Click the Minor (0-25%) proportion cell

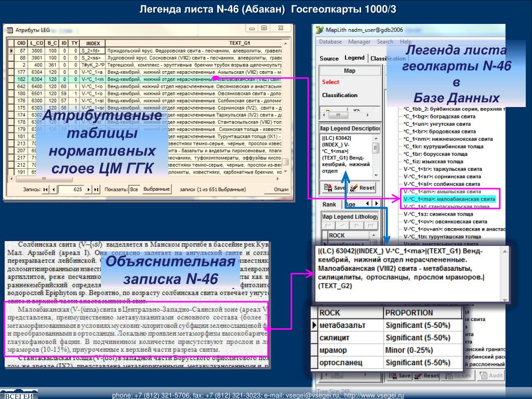[423, 350]
